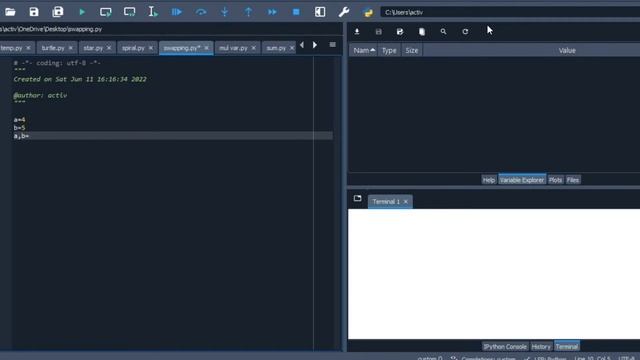Run selection or current line
Screen dimensions: 640x360
(153, 12)
